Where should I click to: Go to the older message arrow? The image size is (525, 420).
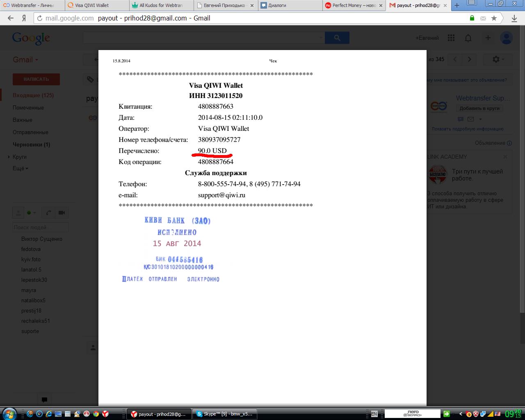pyautogui.click(x=470, y=59)
